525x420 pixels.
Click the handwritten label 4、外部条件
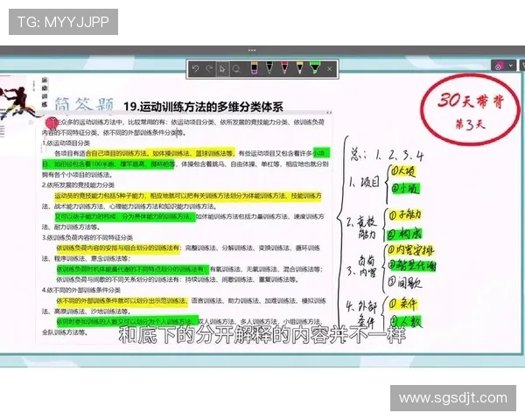362,313
